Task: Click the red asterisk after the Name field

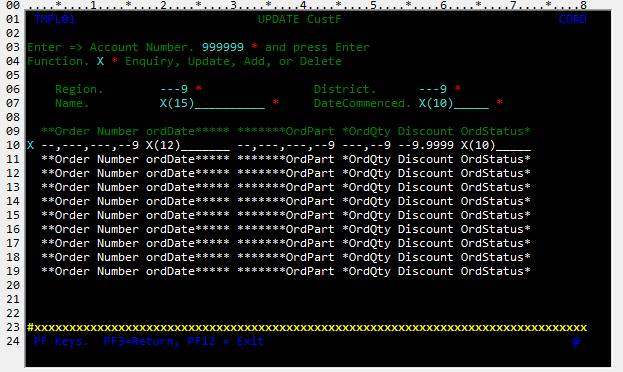Action: click(x=275, y=103)
